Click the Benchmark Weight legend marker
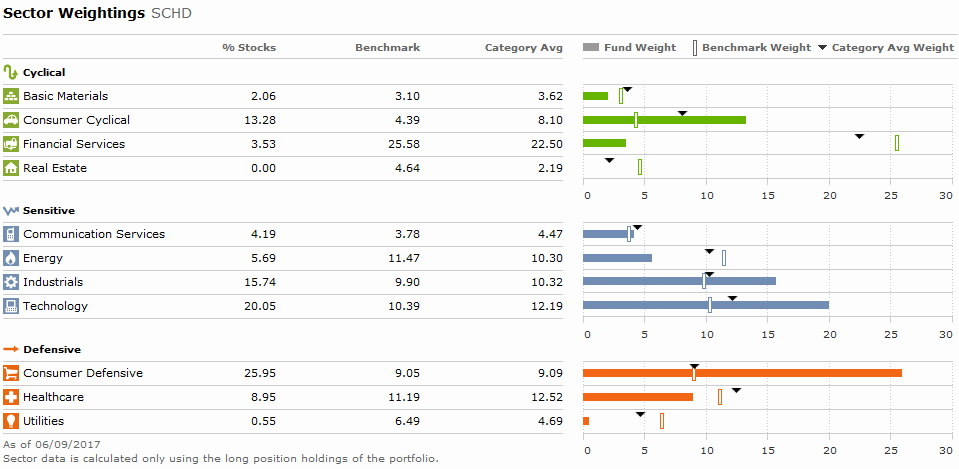 (695, 48)
